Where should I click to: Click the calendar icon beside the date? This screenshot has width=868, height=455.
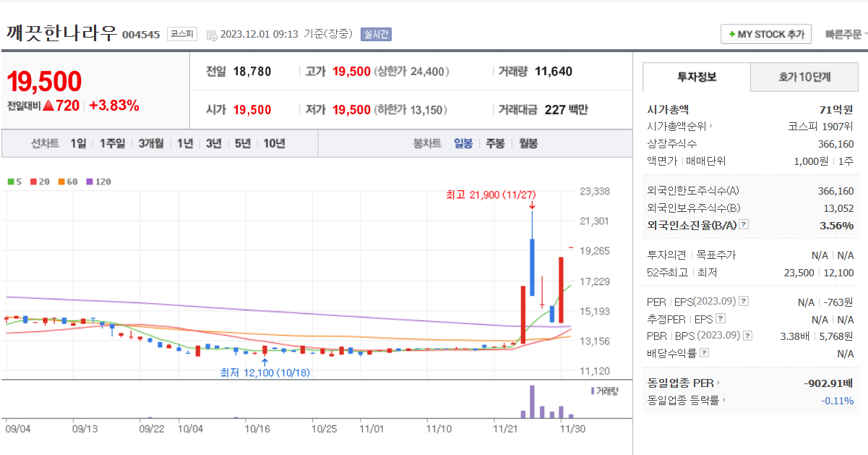(x=211, y=34)
